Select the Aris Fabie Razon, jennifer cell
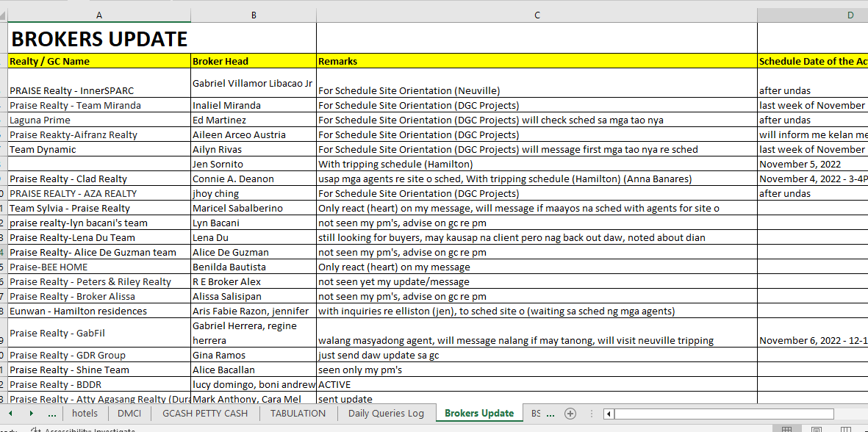 click(x=254, y=311)
